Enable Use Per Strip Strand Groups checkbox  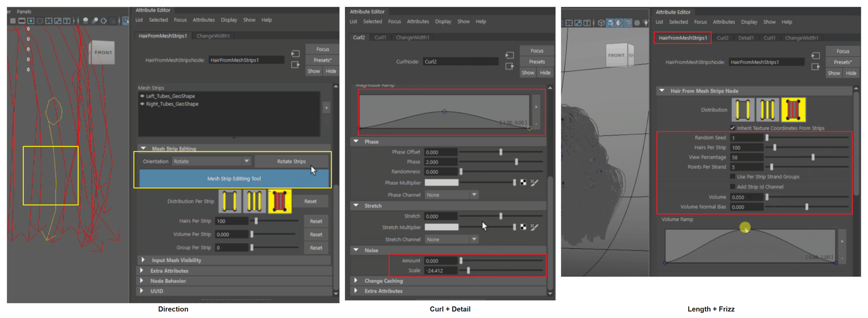[x=733, y=177]
